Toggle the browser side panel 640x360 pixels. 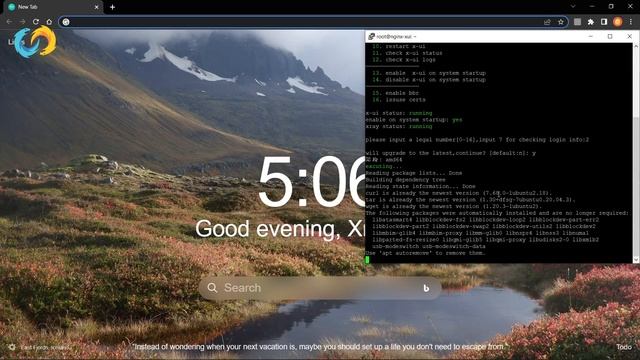[604, 22]
